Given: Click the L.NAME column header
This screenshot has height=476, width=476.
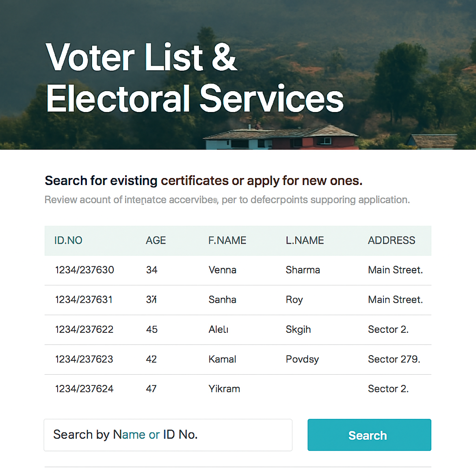Looking at the screenshot, I should pos(305,240).
